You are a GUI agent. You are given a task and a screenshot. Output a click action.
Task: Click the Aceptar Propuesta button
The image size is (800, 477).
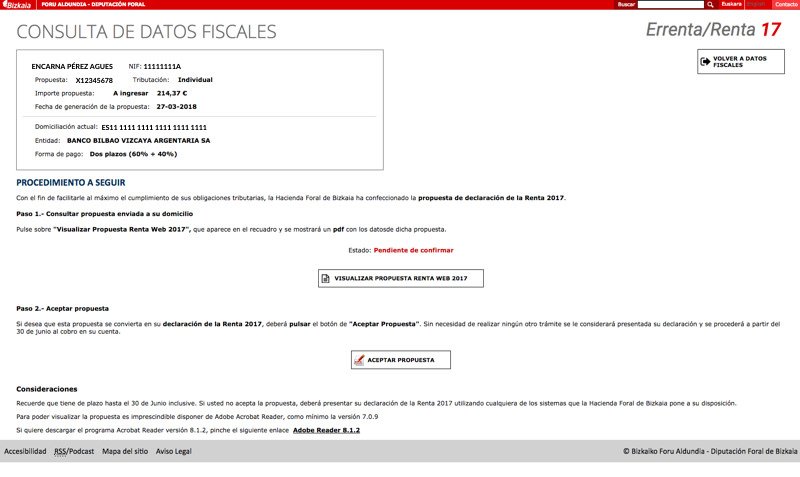401,360
